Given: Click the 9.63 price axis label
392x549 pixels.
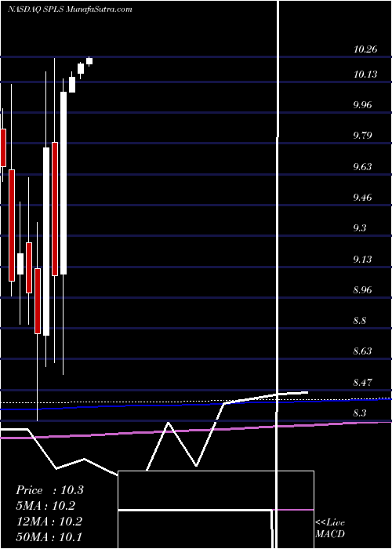Looking at the screenshot, I should [362, 166].
